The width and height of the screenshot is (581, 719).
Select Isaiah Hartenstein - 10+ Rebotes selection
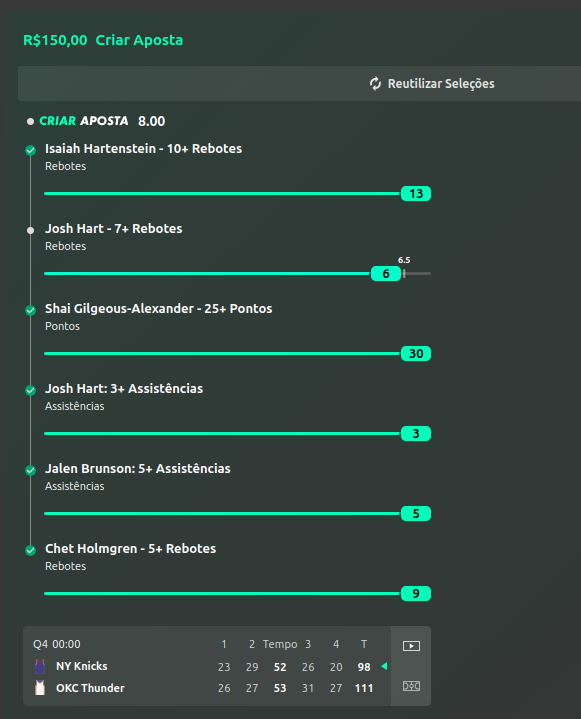[x=144, y=149]
